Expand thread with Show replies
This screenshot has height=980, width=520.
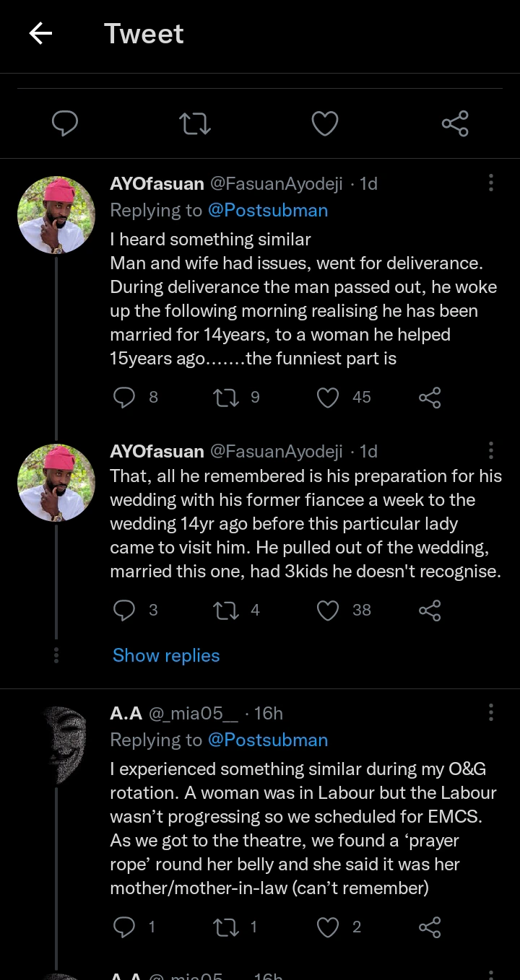point(166,655)
